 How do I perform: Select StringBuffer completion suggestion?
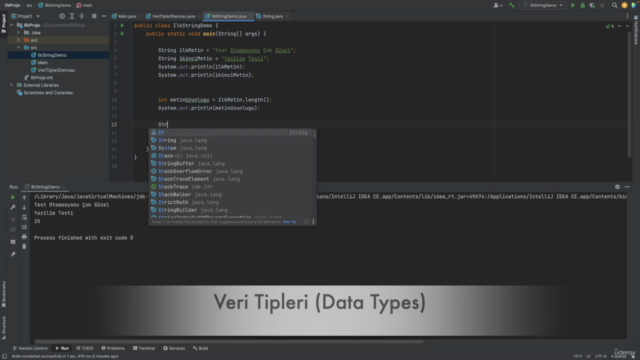pos(231,163)
